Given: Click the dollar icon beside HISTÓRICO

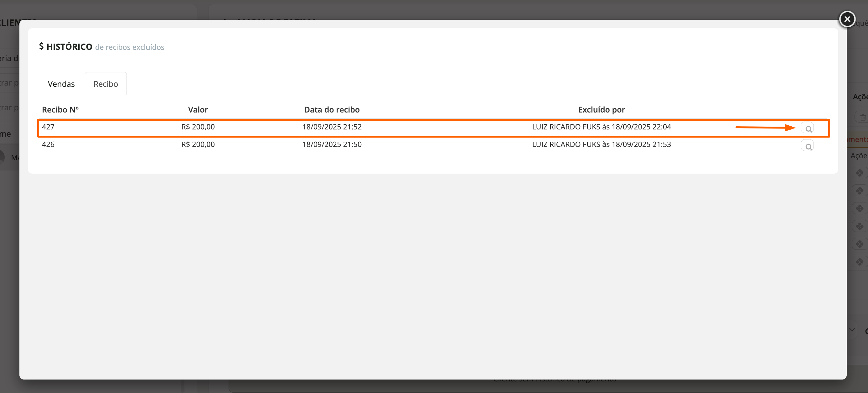Looking at the screenshot, I should (x=41, y=46).
